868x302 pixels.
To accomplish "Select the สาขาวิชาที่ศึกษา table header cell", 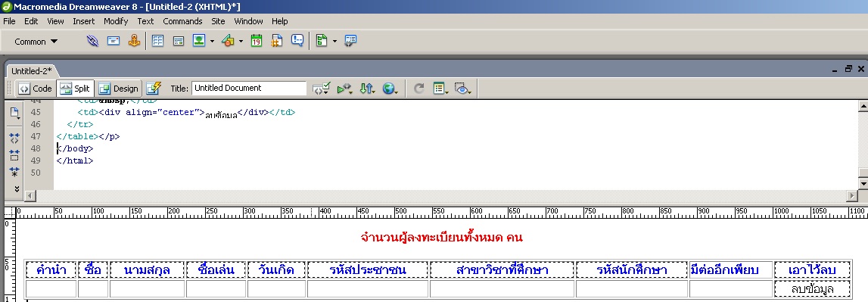I will [x=502, y=270].
